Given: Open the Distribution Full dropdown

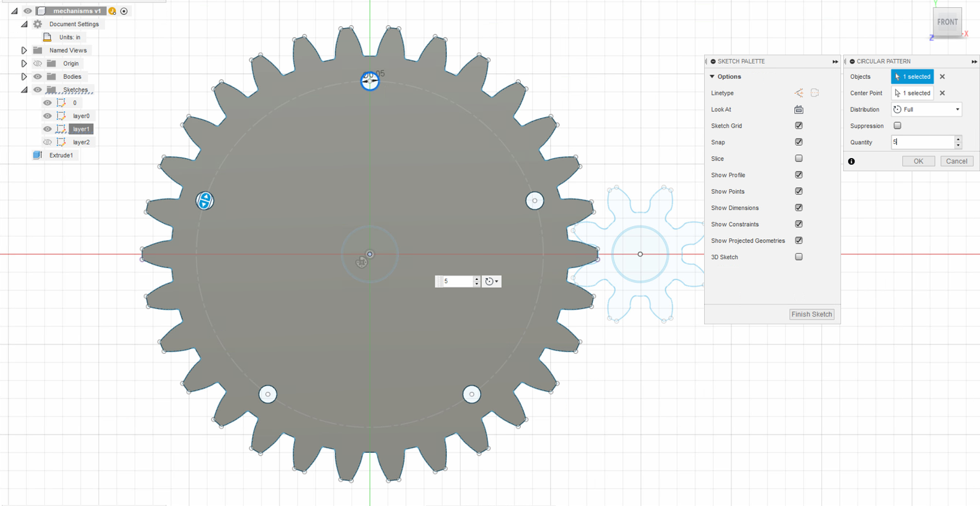Looking at the screenshot, I should [926, 110].
